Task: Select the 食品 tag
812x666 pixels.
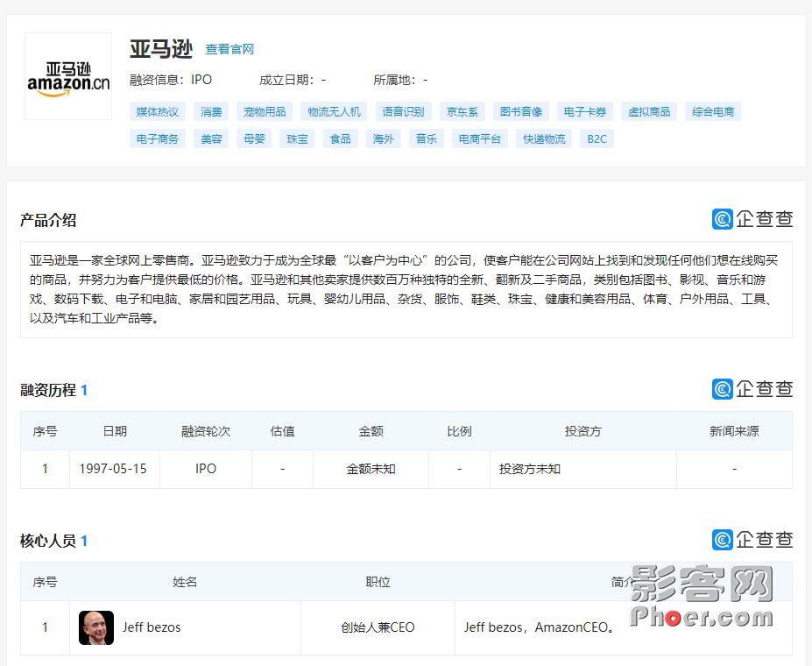Action: coord(340,138)
